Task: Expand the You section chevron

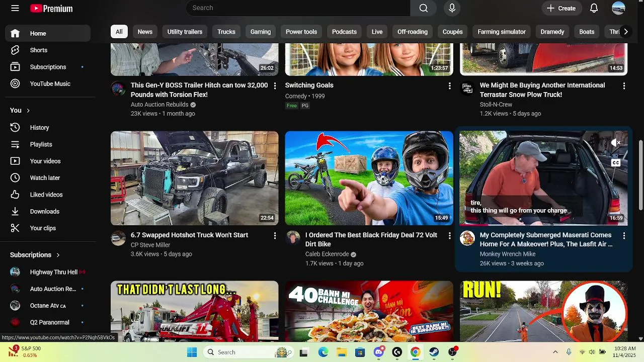Action: tap(28, 111)
